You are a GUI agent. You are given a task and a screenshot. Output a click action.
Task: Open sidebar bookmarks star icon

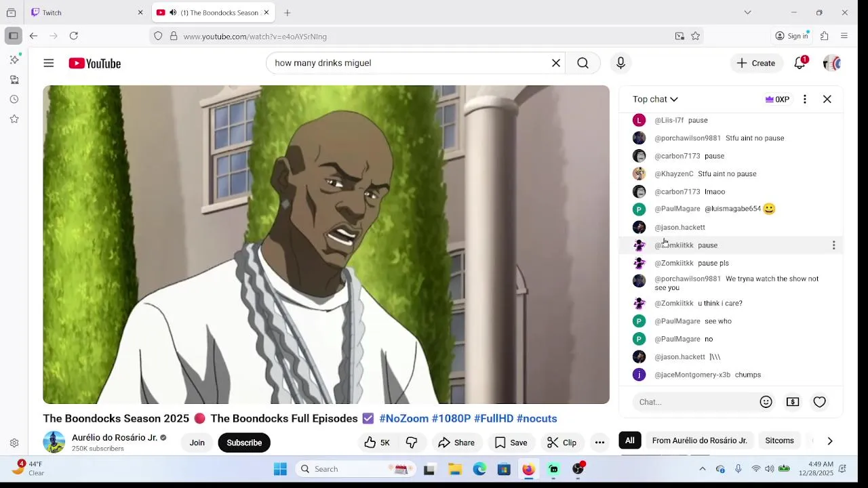coord(14,119)
